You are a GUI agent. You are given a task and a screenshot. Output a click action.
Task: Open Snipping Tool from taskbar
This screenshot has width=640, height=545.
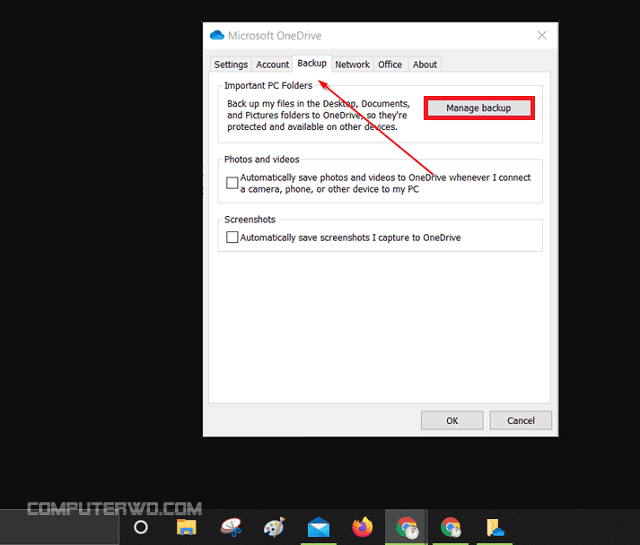pos(231,527)
